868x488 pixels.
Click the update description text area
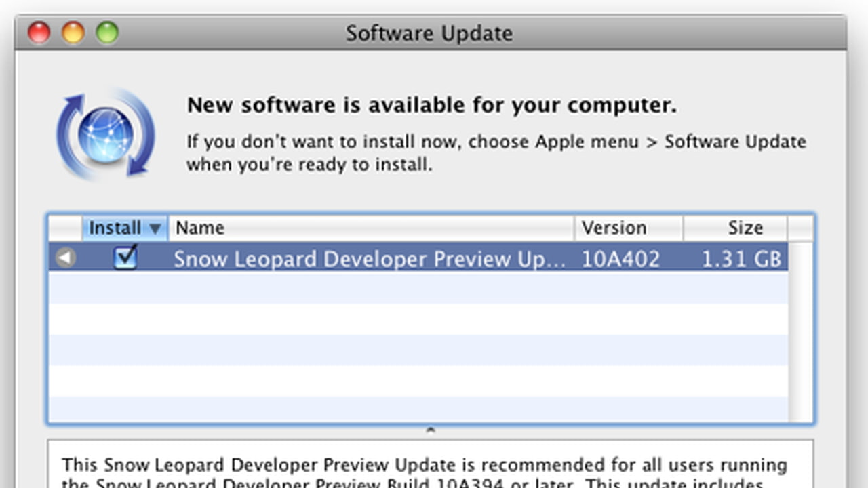point(430,464)
